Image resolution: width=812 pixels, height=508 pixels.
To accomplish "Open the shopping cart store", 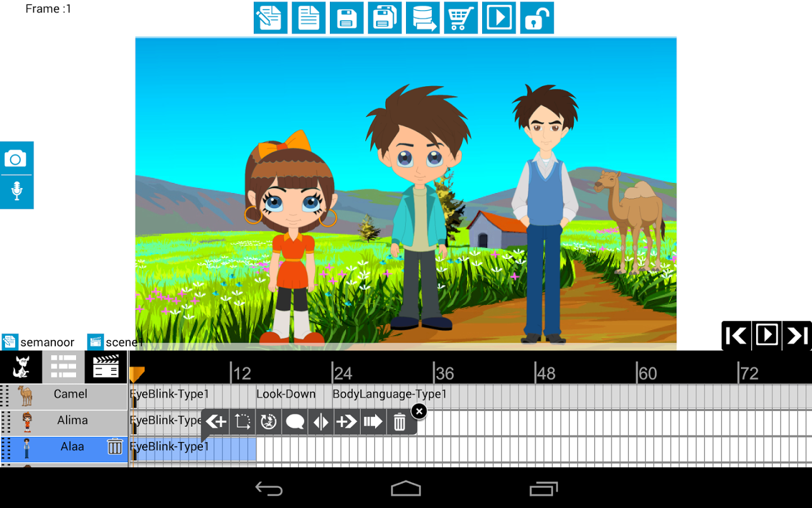I will tap(461, 18).
